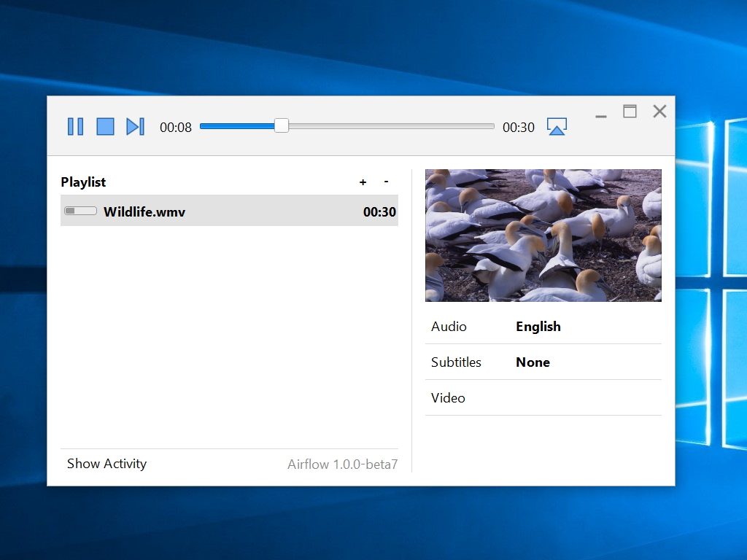
Task: Click the seek bar handle
Action: [x=281, y=125]
